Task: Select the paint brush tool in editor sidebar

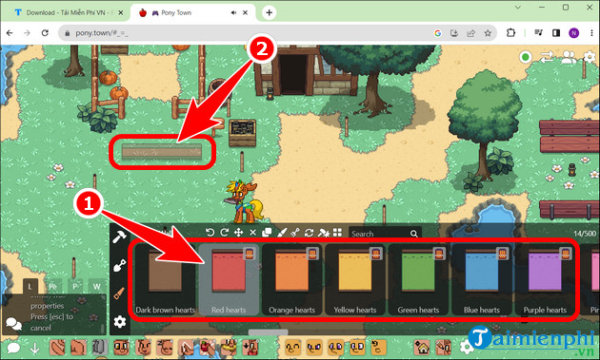Action: pos(119,293)
